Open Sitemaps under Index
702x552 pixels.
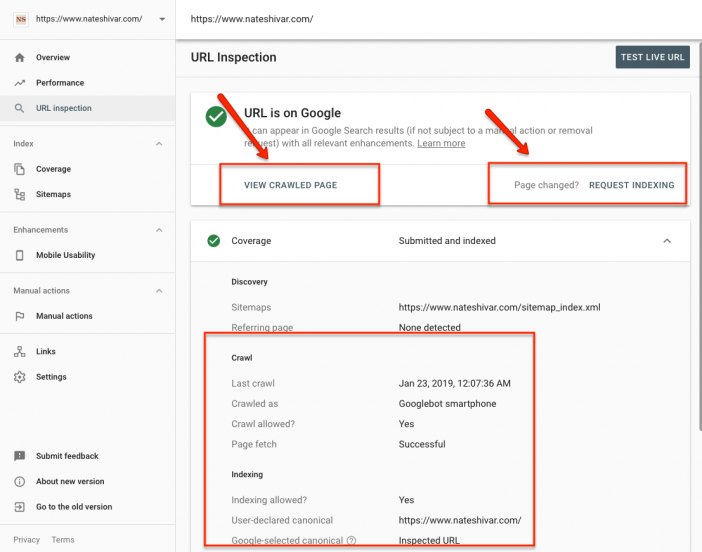click(53, 194)
